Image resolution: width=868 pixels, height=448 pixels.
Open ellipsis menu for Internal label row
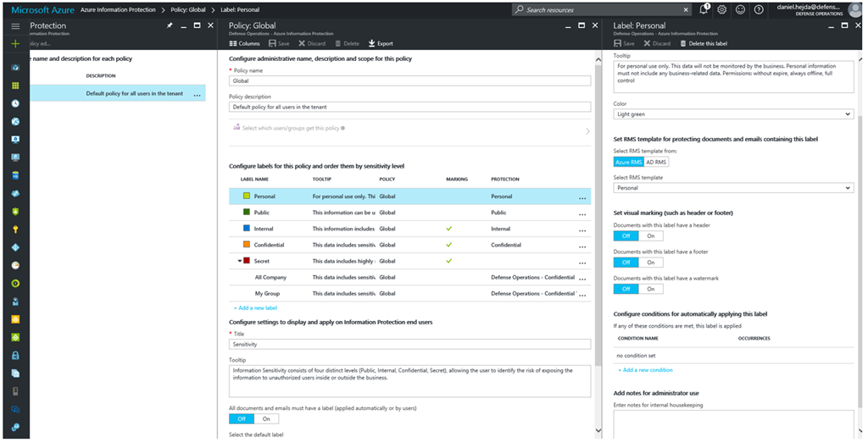point(582,230)
